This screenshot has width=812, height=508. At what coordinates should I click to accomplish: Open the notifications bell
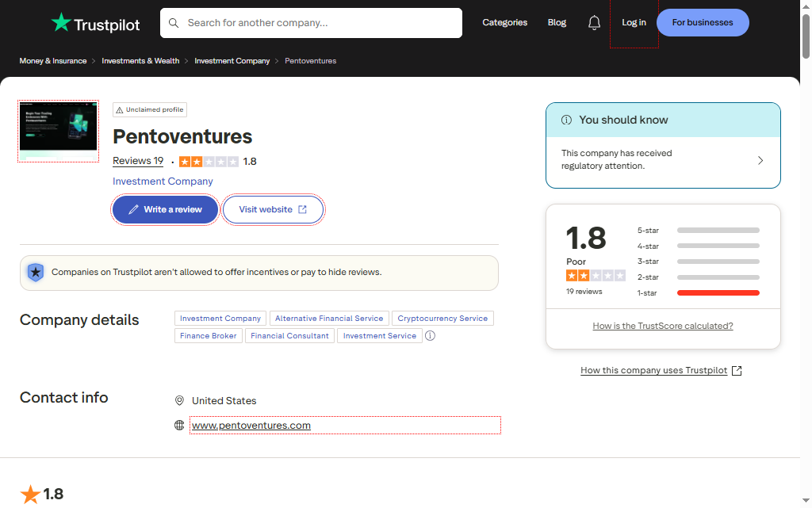594,23
